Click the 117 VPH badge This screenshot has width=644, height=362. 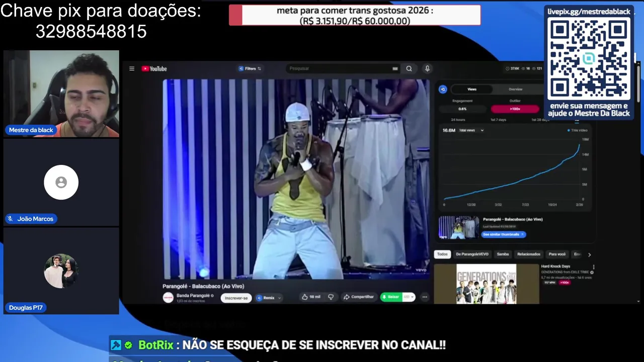(549, 283)
